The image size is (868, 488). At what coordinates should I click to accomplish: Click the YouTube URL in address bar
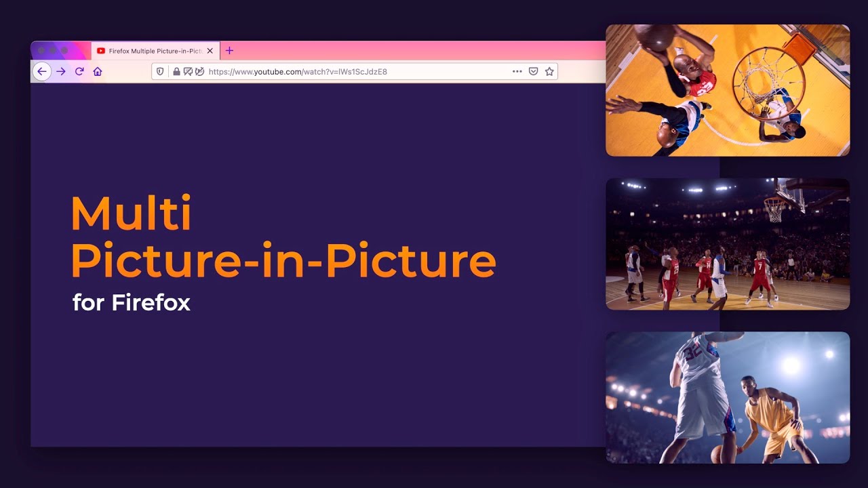point(298,71)
